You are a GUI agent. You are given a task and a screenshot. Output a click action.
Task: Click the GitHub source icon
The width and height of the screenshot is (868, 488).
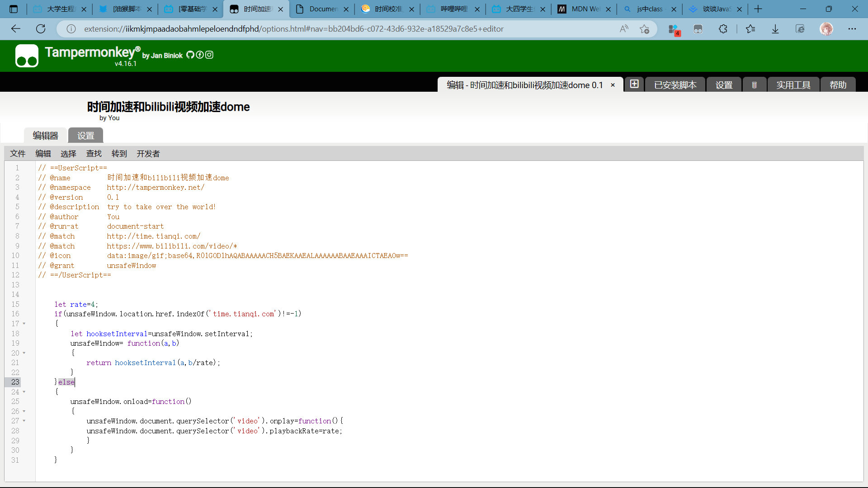pyautogui.click(x=191, y=55)
